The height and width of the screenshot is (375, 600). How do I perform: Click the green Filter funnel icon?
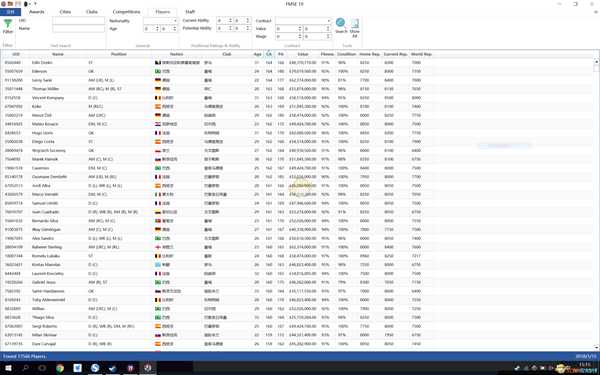(x=7, y=24)
